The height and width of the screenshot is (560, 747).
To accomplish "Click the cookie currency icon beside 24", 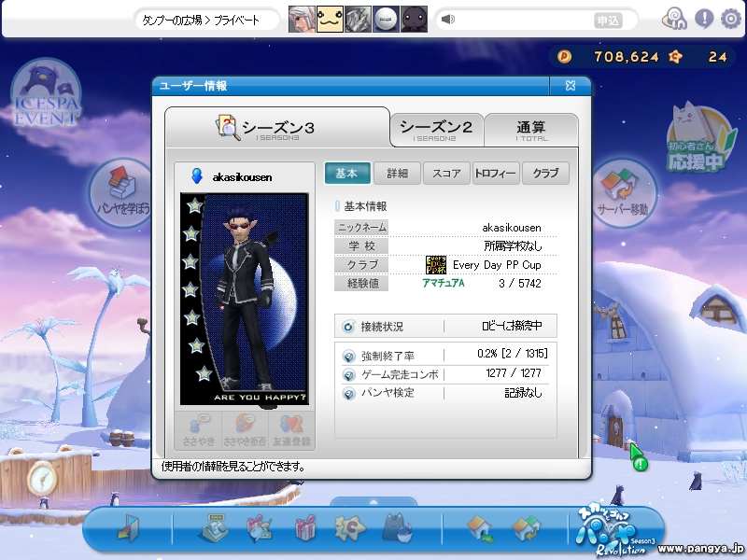I will [x=675, y=57].
